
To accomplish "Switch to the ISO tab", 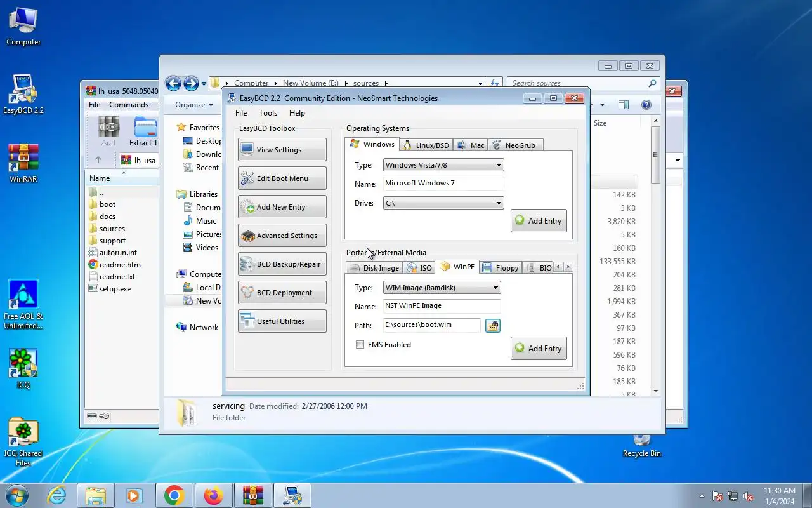I will (x=419, y=268).
